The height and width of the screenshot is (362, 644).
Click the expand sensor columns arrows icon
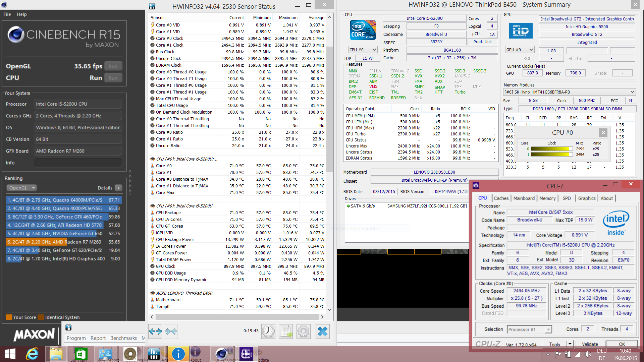(155, 332)
